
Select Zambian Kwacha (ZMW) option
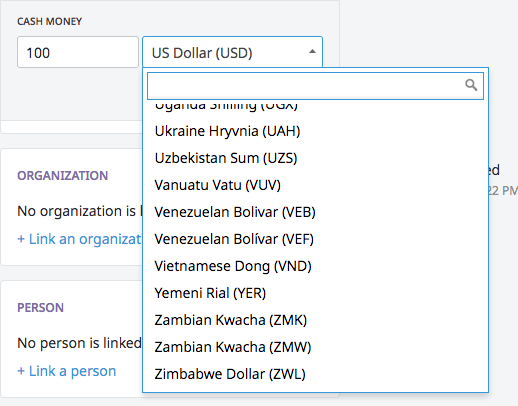point(315,347)
